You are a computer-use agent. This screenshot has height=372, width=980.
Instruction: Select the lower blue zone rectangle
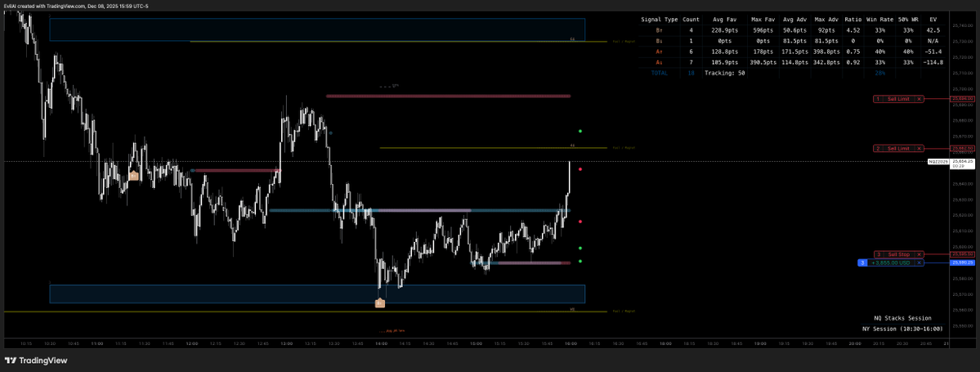[x=317, y=294]
